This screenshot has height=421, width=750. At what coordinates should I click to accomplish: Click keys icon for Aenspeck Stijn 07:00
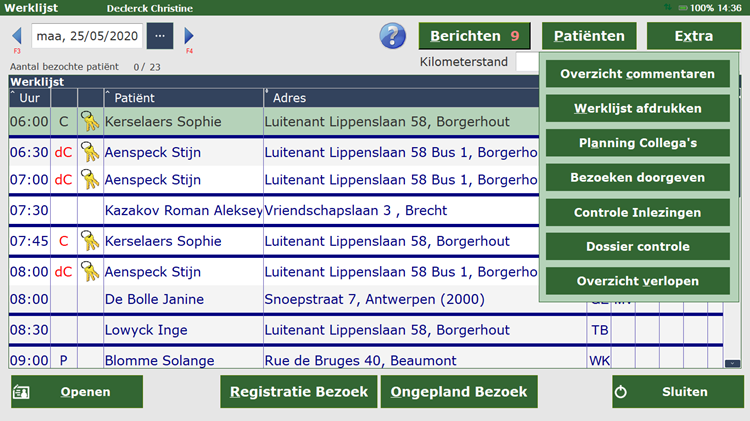[90, 180]
